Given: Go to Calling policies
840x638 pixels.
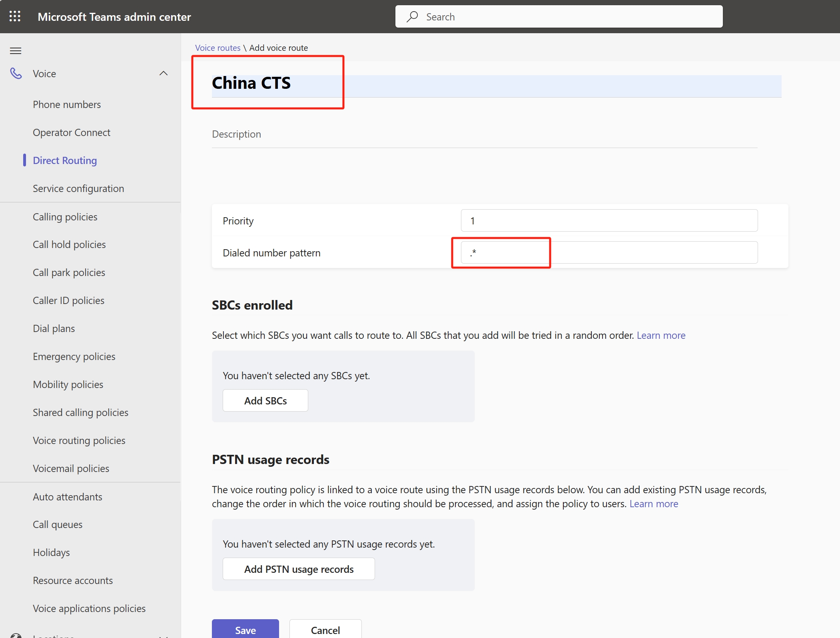Looking at the screenshot, I should 65,217.
